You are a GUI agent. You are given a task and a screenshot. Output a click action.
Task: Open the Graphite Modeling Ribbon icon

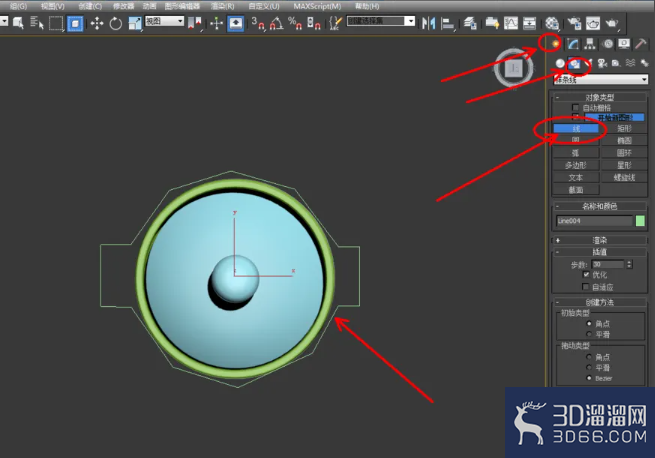[x=492, y=23]
